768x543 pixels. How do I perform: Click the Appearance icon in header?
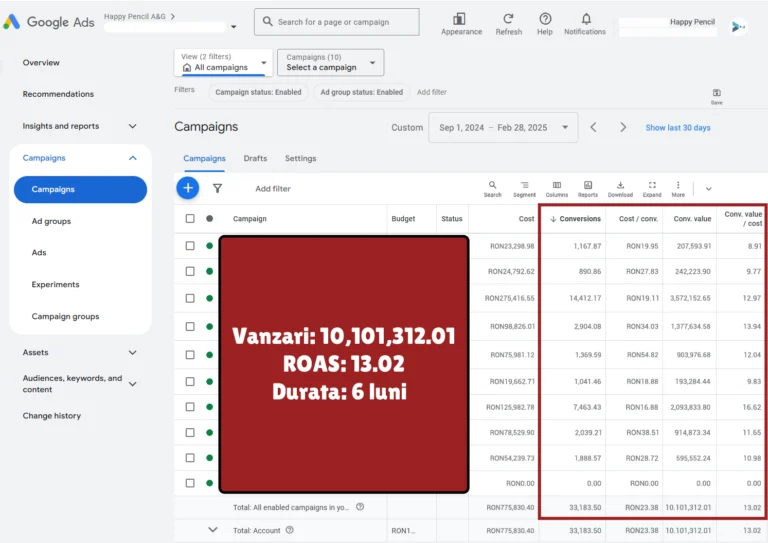click(x=460, y=19)
